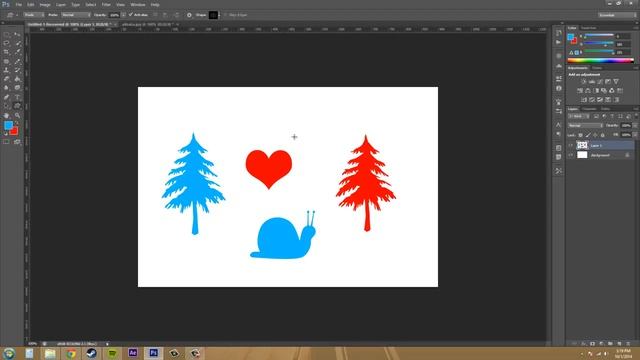This screenshot has width=640, height=360.
Task: Create a new layer with the bottom icon
Action: click(x=619, y=344)
